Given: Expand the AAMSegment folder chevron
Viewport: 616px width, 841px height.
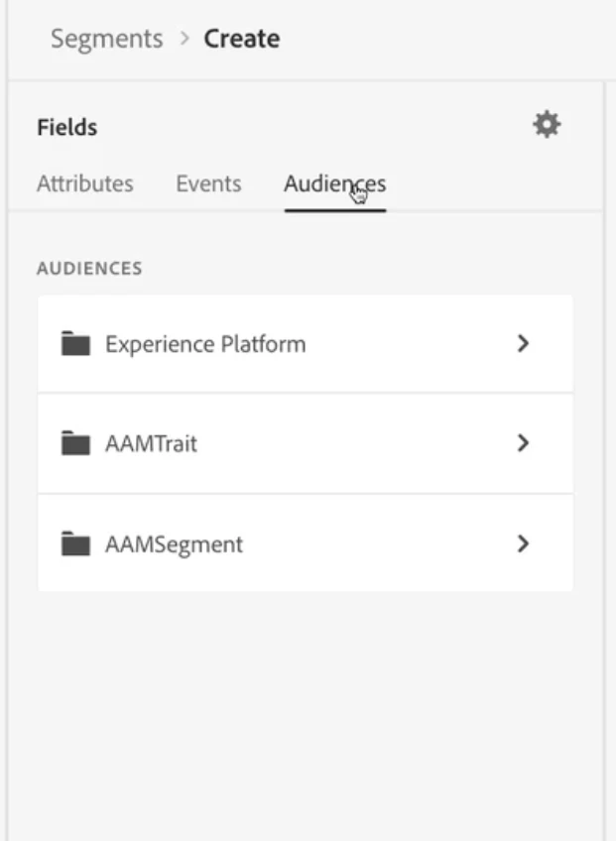Looking at the screenshot, I should pos(524,543).
